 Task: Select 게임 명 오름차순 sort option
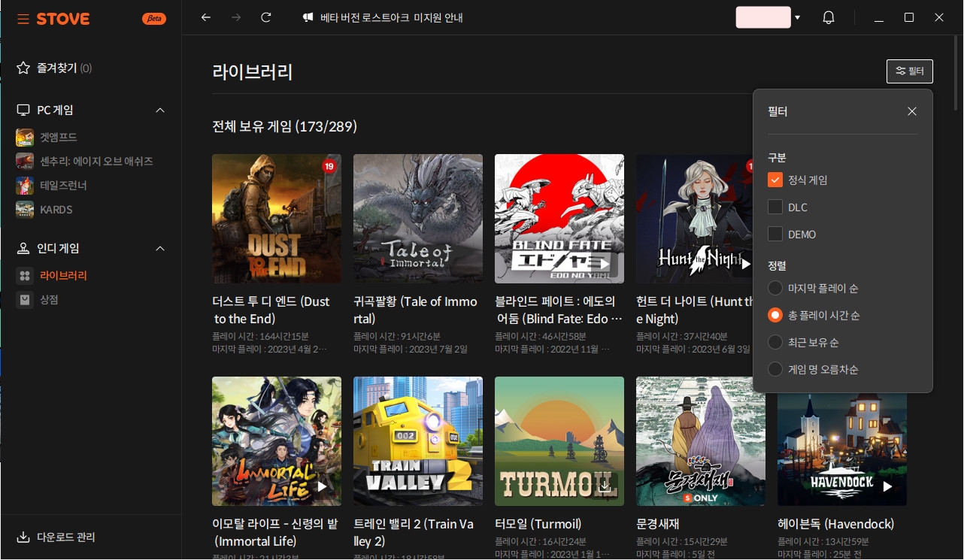[x=775, y=370]
